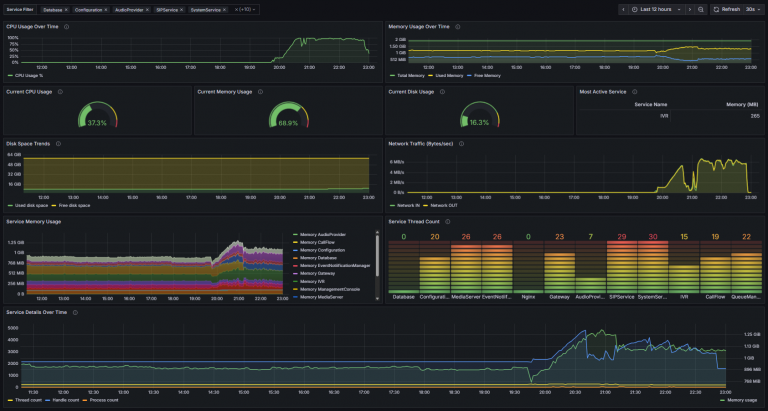The width and height of the screenshot is (768, 411).
Task: Open the Last 12 hours time range dropdown
Action: click(656, 9)
